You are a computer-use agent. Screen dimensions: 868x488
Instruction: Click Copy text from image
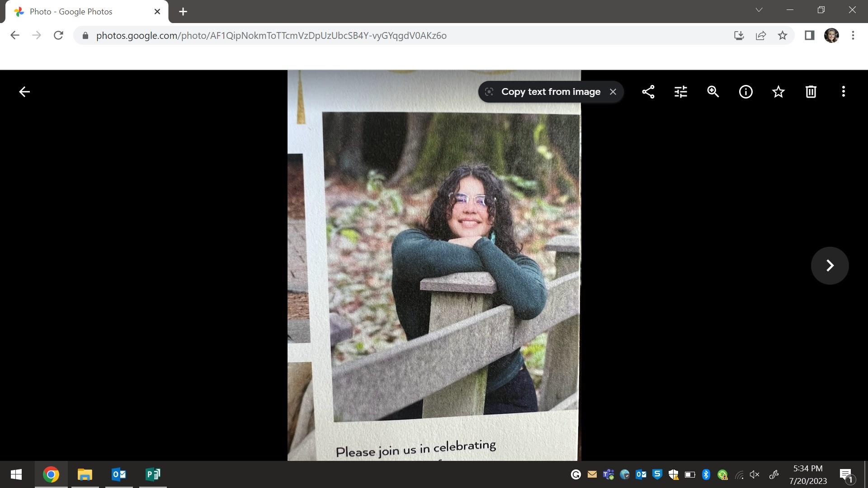550,92
